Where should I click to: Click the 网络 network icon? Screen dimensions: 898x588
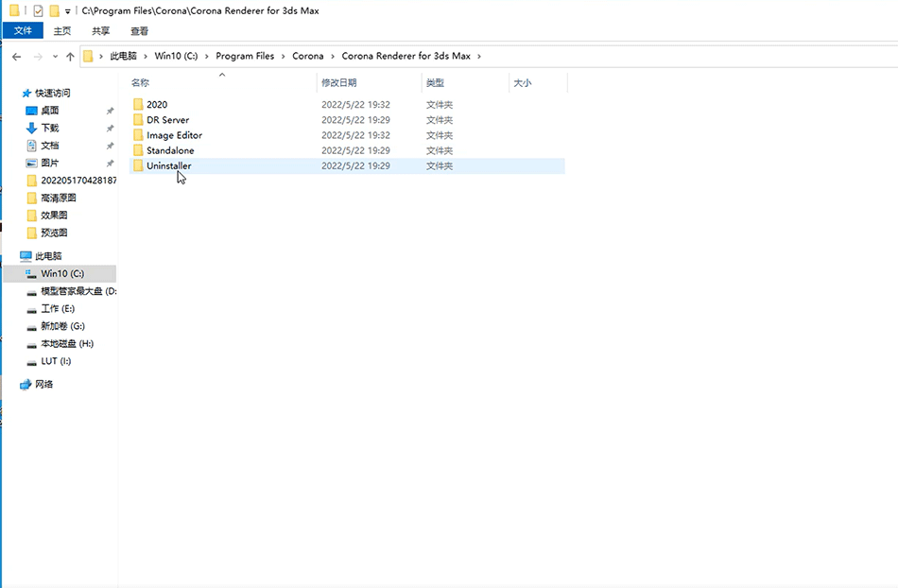26,385
